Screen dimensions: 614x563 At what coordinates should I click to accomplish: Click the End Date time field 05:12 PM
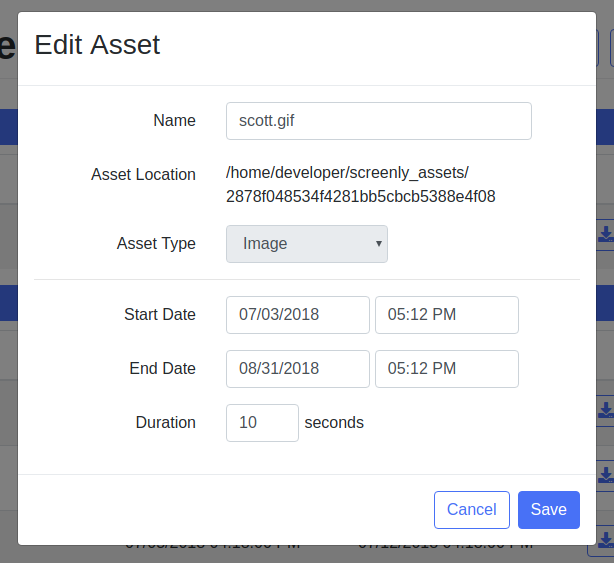click(447, 369)
